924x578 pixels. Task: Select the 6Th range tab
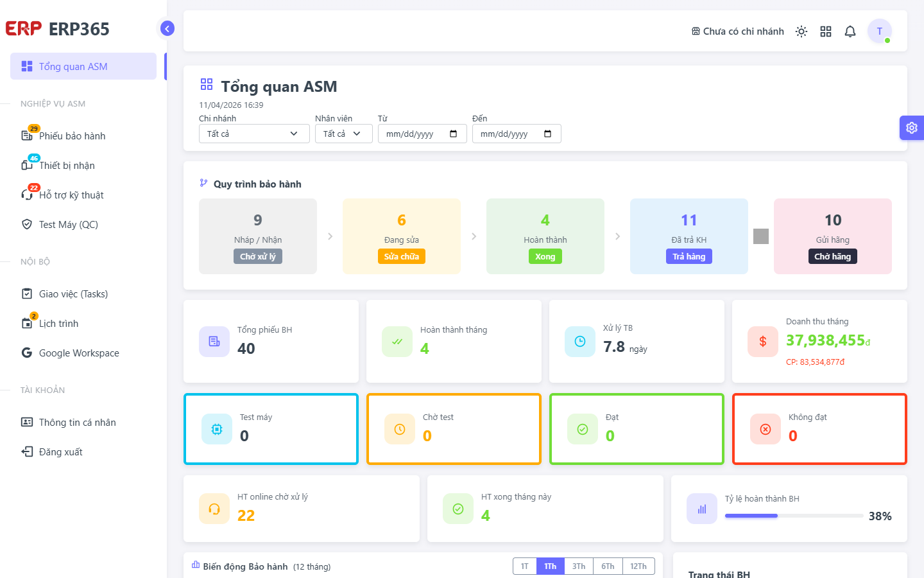click(x=608, y=566)
